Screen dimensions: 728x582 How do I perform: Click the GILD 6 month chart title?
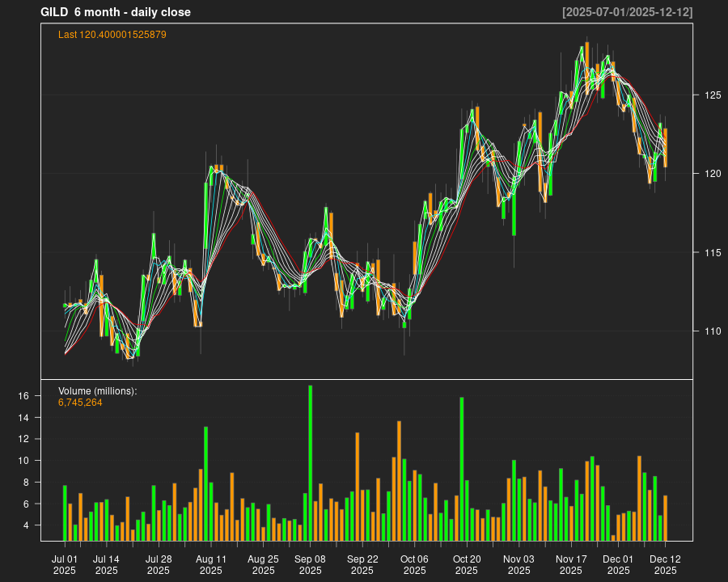pyautogui.click(x=116, y=12)
